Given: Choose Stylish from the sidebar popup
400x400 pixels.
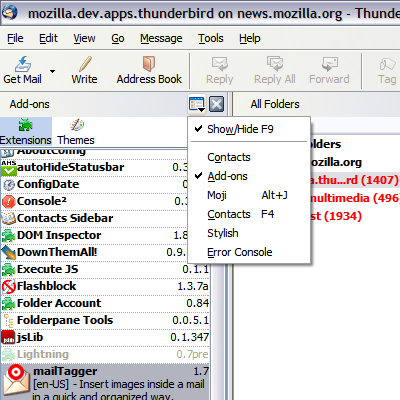Looking at the screenshot, I should 249,233.
